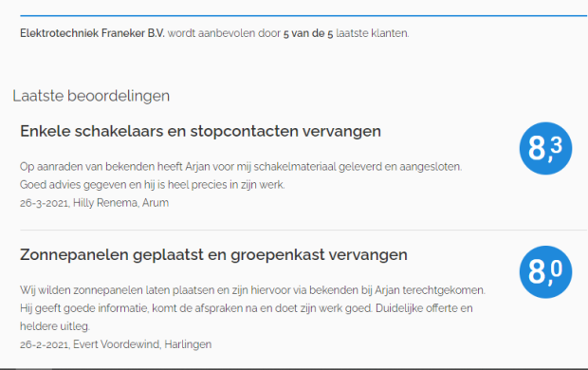Screen dimensions: 588x370
Task: Click company name 'Elektrotechniek Franeker B.V.'
Action: (x=92, y=33)
